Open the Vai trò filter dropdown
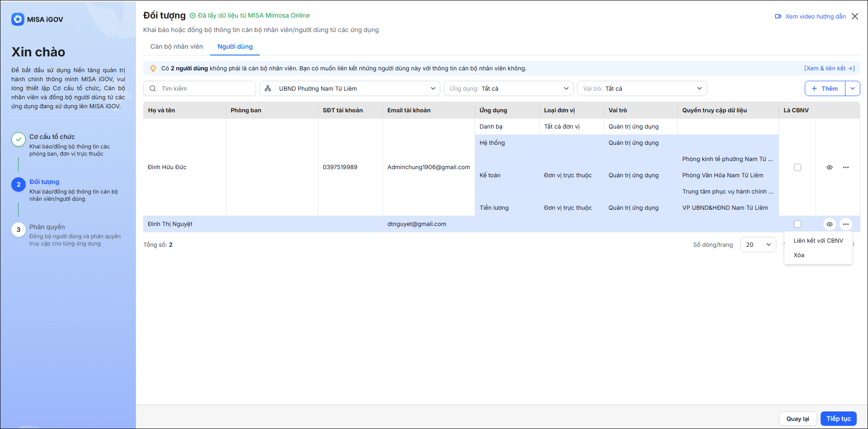The height and width of the screenshot is (429, 868). (642, 88)
